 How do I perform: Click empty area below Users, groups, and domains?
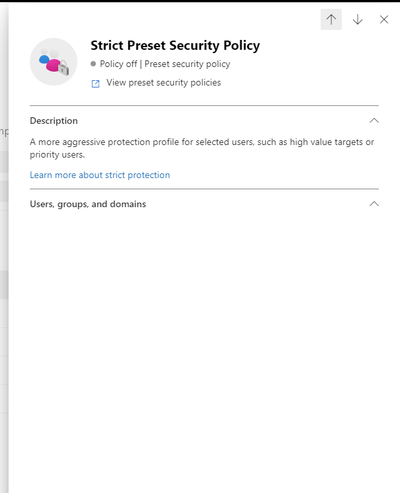click(204, 333)
